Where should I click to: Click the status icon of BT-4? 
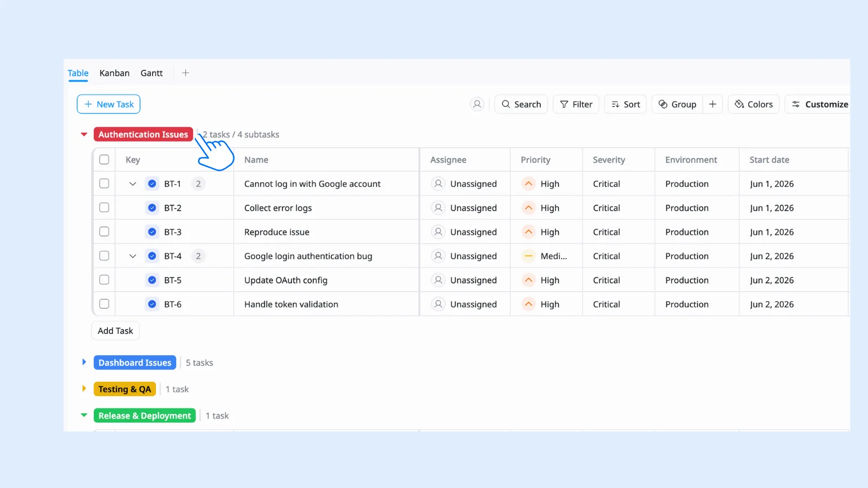tap(152, 256)
